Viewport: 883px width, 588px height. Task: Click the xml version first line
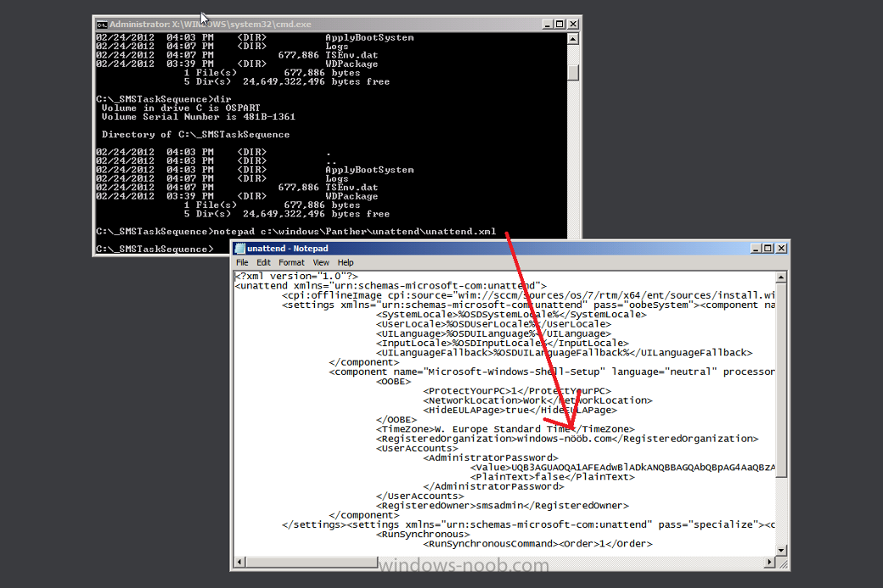(296, 277)
